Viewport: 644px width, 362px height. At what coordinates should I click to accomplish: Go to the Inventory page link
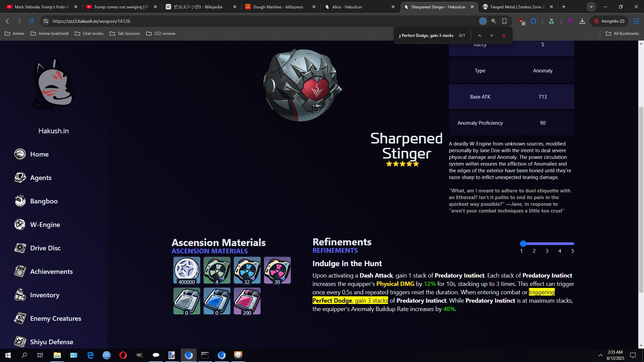coord(45,295)
